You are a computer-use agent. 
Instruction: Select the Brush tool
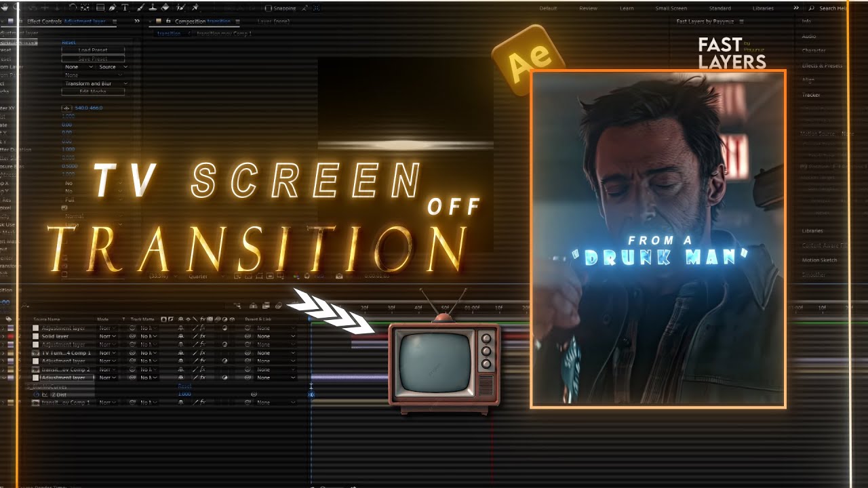tap(140, 8)
